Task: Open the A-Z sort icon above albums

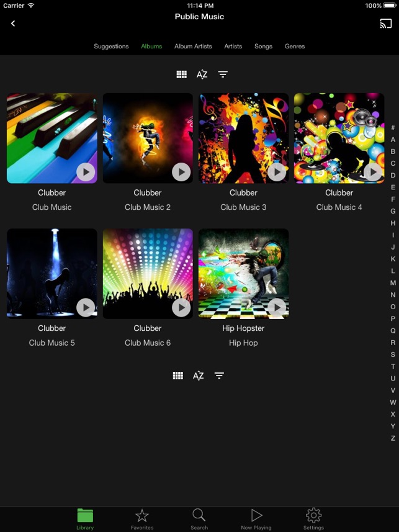Action: tap(202, 74)
